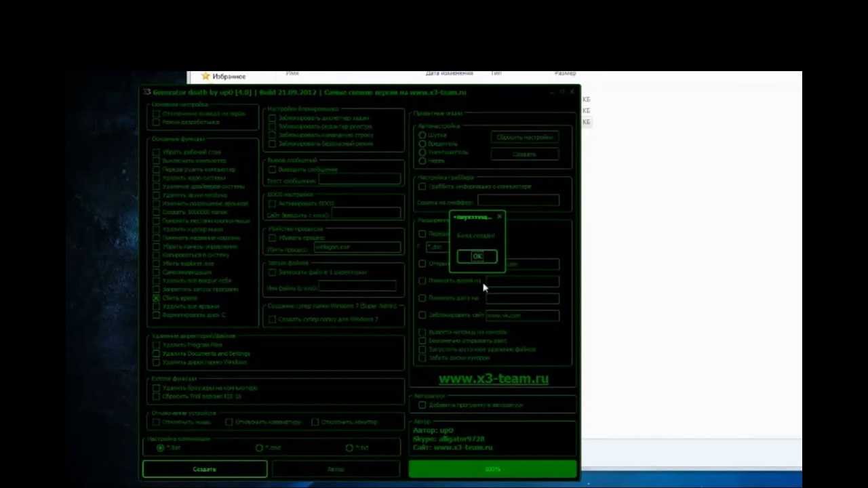Toggle the Отключить мышь checkbox
Image resolution: width=868 pixels, height=488 pixels.
[157, 422]
